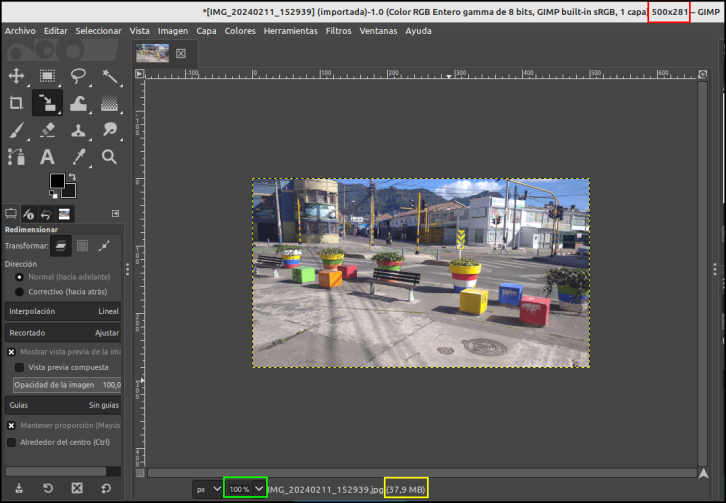Restore tool preset icon at panel bottom
The image size is (726, 503).
pyautogui.click(x=48, y=488)
